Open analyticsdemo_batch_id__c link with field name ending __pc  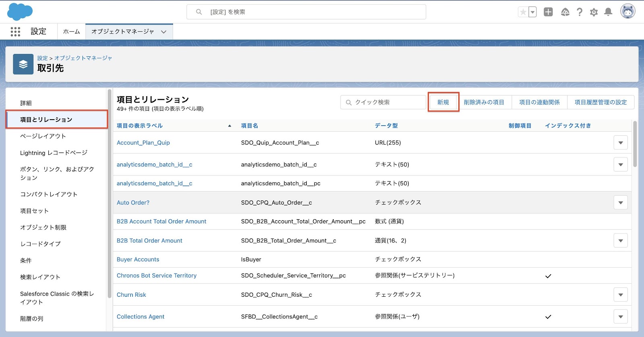click(155, 183)
